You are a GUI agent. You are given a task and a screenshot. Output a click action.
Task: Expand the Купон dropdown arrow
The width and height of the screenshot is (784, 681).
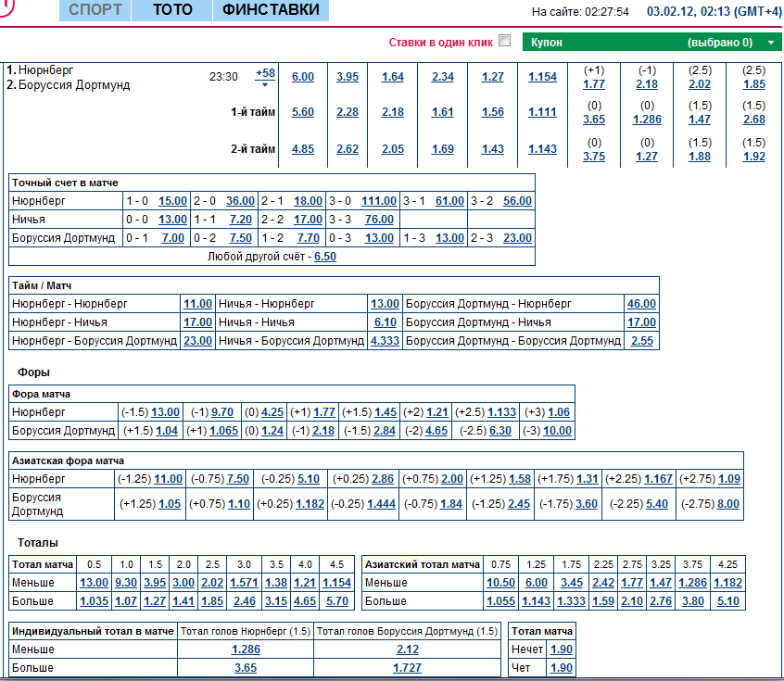pyautogui.click(x=771, y=43)
